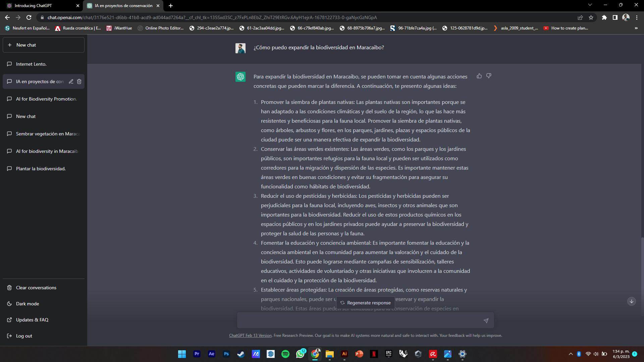Open the browser side panel icon

(615, 17)
